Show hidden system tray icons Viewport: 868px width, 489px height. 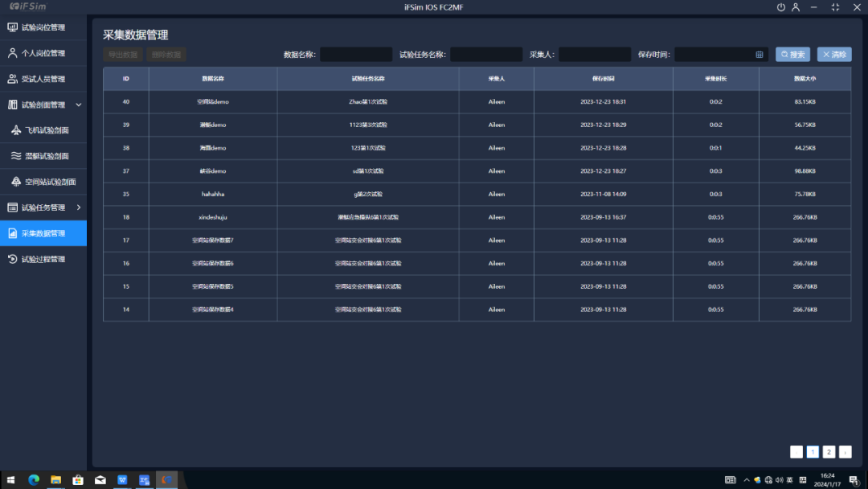tap(746, 480)
